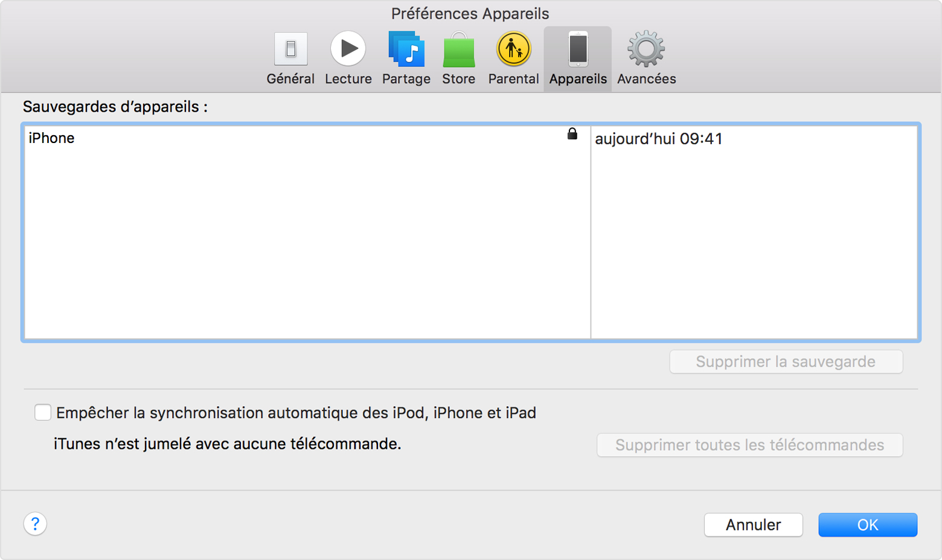942x560 pixels.
Task: Click the Annuler button
Action: (x=752, y=524)
